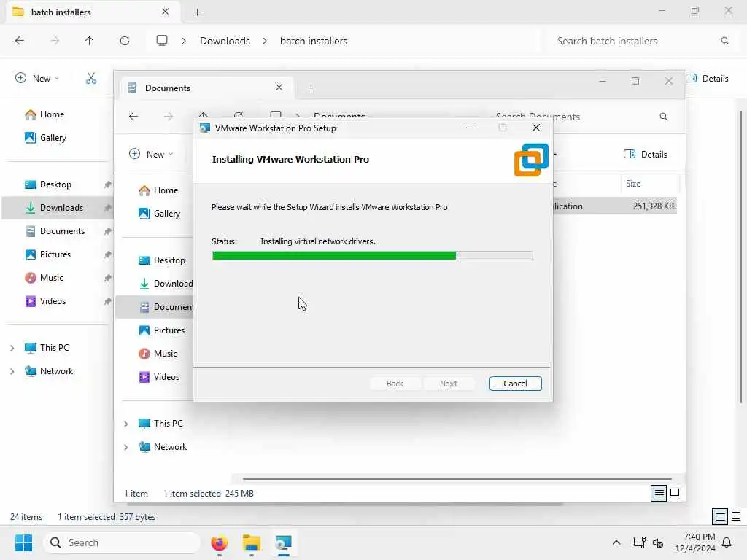This screenshot has width=747, height=560.
Task: Switch Documents window to large icons view
Action: click(x=675, y=494)
